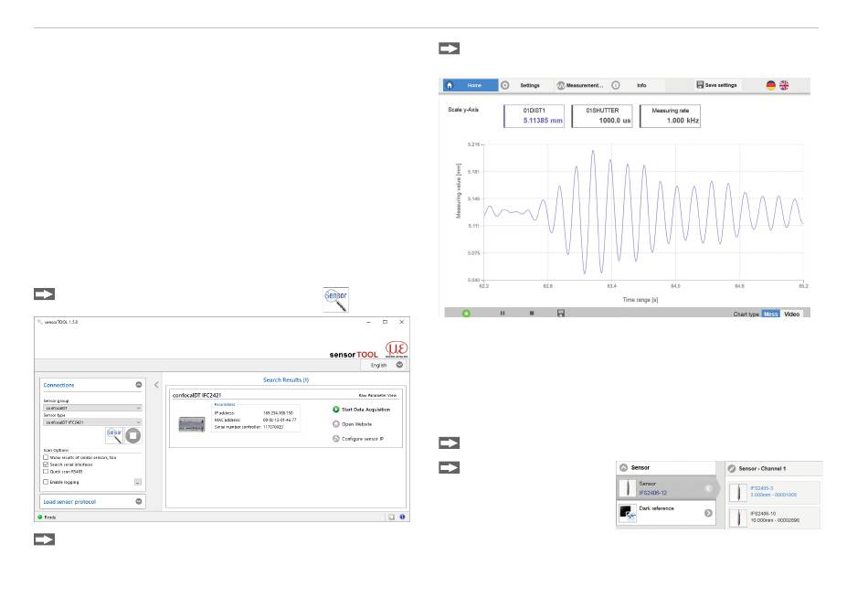Click the IFS2406-10 sensor entry text
Viewport: 868px width, 608px height.
pos(775,517)
